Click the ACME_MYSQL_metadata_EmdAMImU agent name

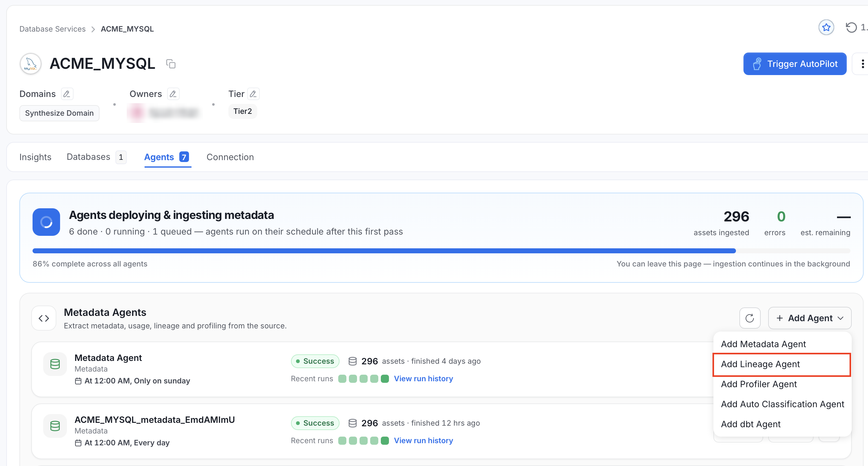[155, 420]
